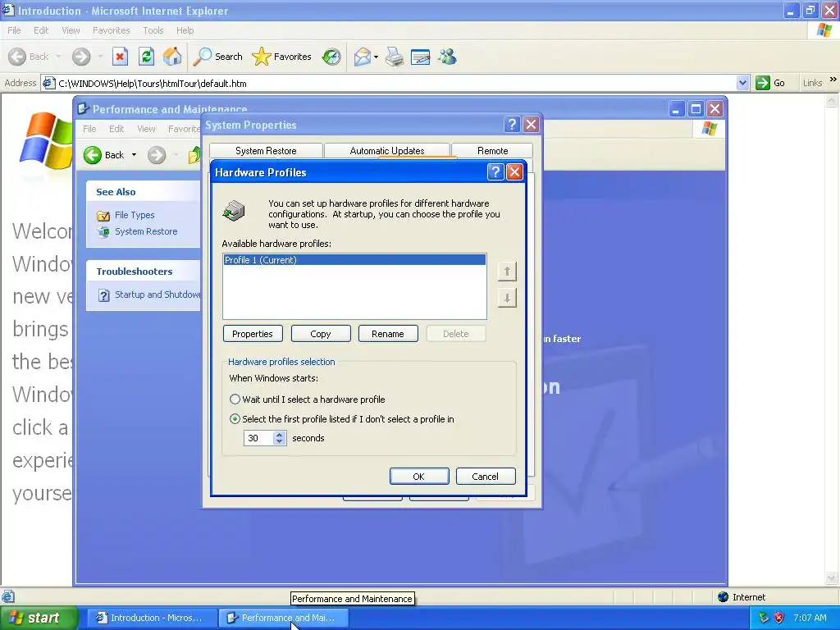This screenshot has height=630, width=840.
Task: Open the IE Edit menu
Action: coord(41,30)
